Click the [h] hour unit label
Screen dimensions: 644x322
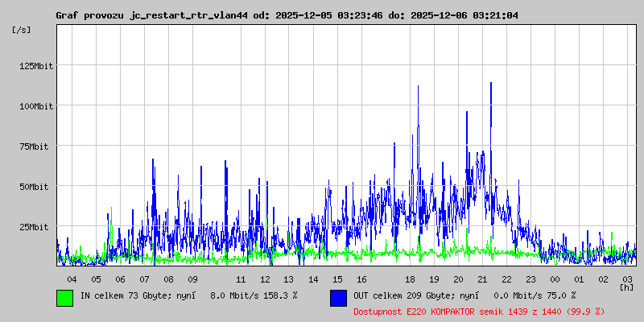(626, 287)
